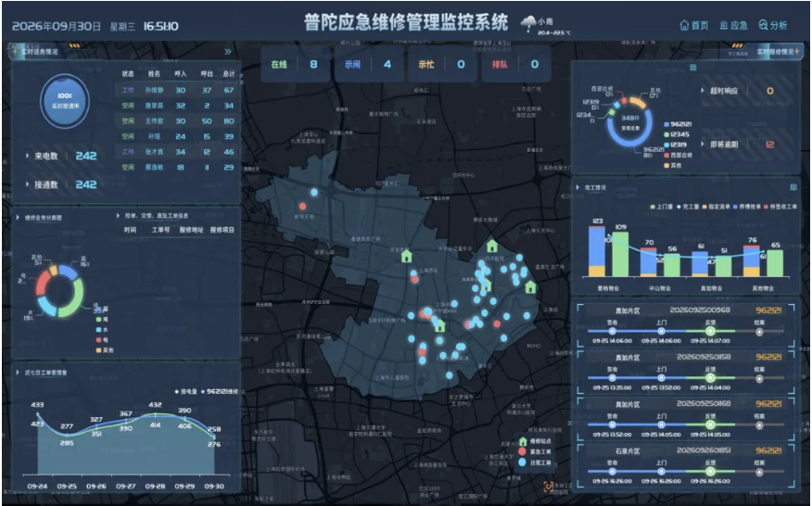Expand the 维修业务分类图 section arrow
The height and width of the screenshot is (506, 812).
click(x=18, y=218)
